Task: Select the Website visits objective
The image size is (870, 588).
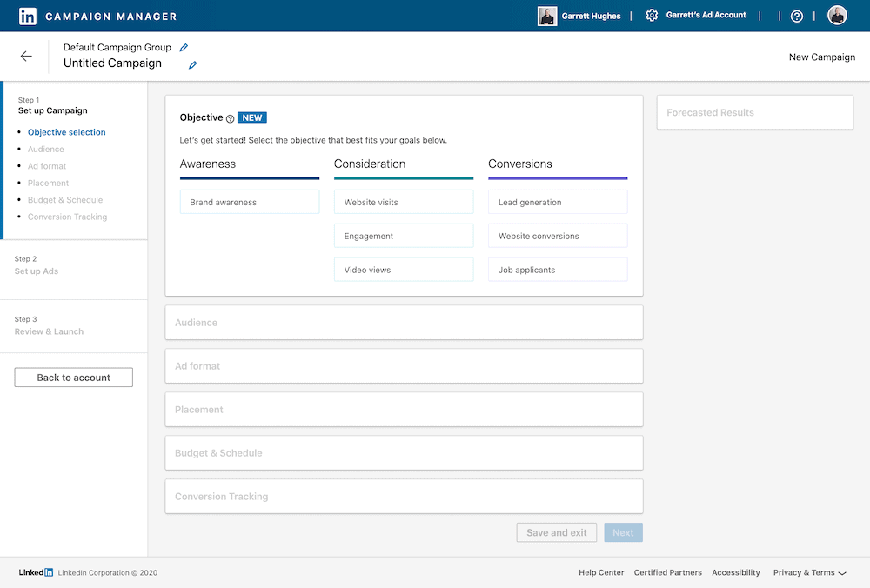Action: click(404, 202)
